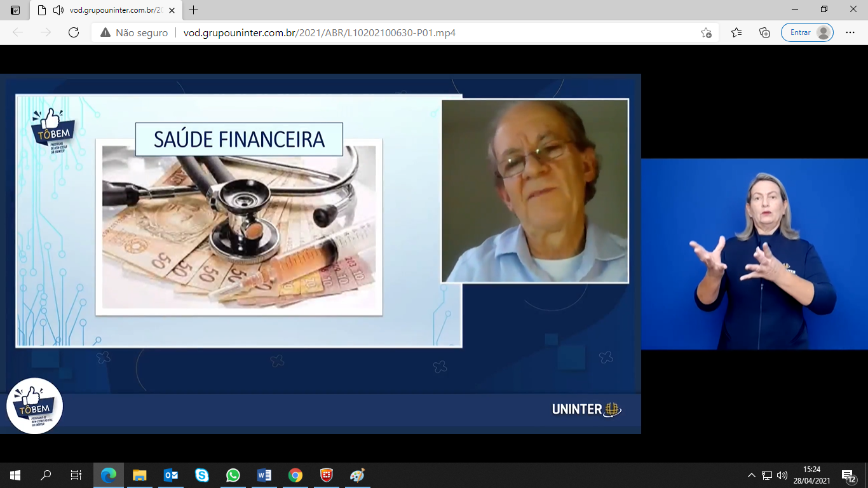This screenshot has height=488, width=868.
Task: Click the address bar URL
Action: pos(319,32)
